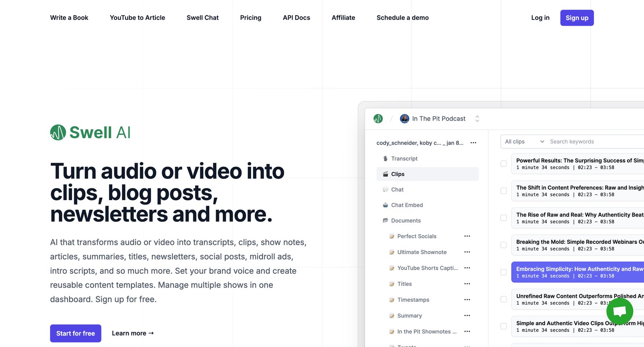The height and width of the screenshot is (347, 644).
Task: Click the folder icon beside Documents
Action: (x=385, y=221)
